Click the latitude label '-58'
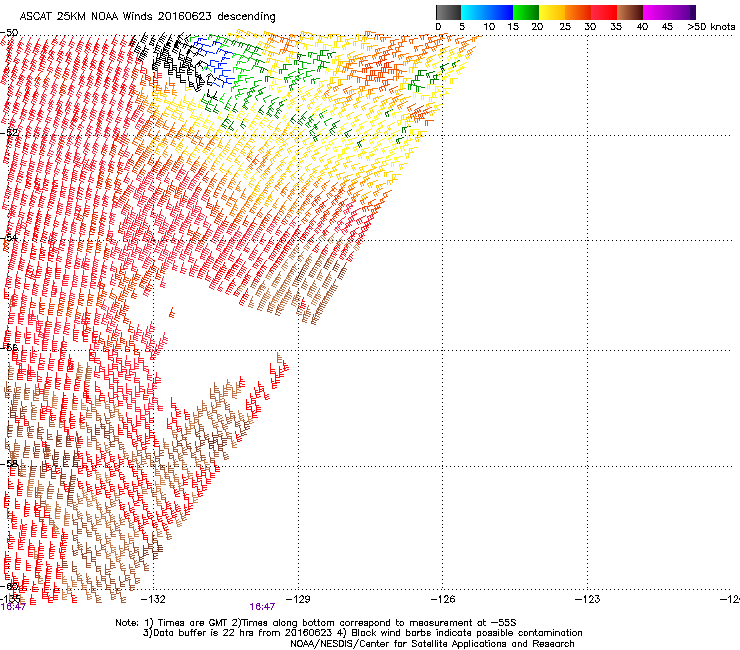 pyautogui.click(x=10, y=464)
